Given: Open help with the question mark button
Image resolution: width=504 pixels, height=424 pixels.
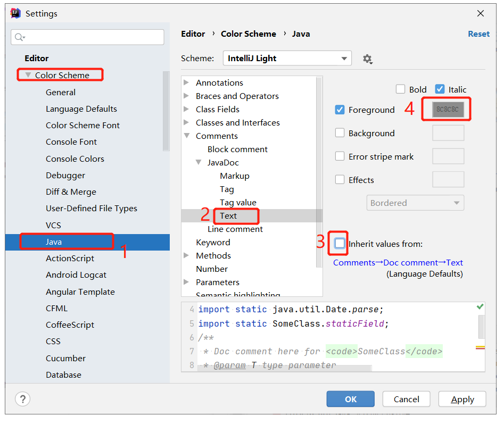Looking at the screenshot, I should pos(22,398).
